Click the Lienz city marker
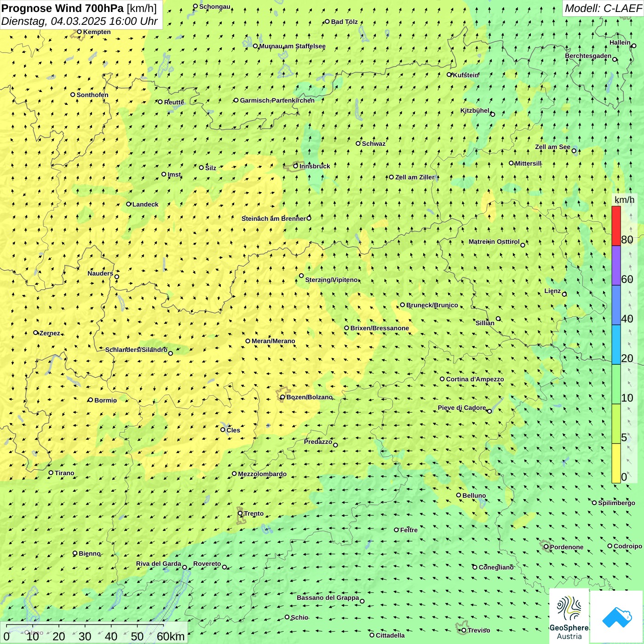Image resolution: width=644 pixels, height=644 pixels. click(564, 294)
